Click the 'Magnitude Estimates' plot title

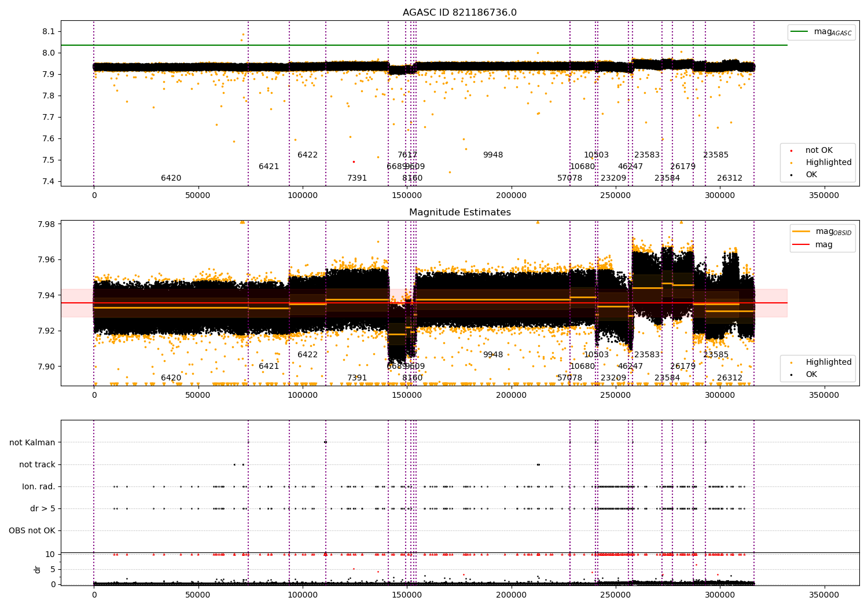[459, 213]
